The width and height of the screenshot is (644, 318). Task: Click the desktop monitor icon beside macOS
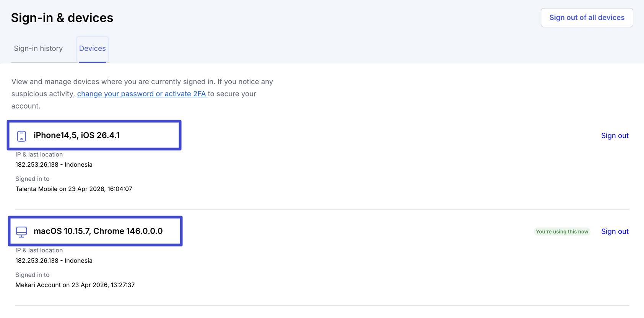point(21,232)
